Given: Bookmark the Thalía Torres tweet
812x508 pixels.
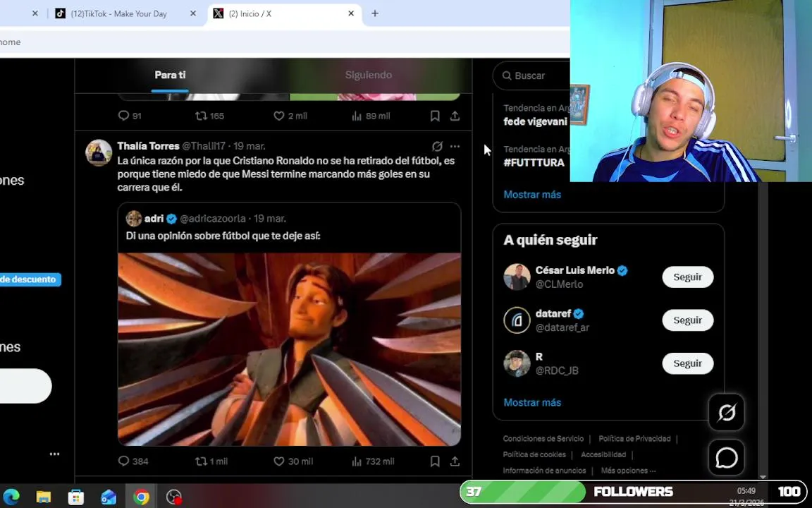Looking at the screenshot, I should (x=435, y=461).
